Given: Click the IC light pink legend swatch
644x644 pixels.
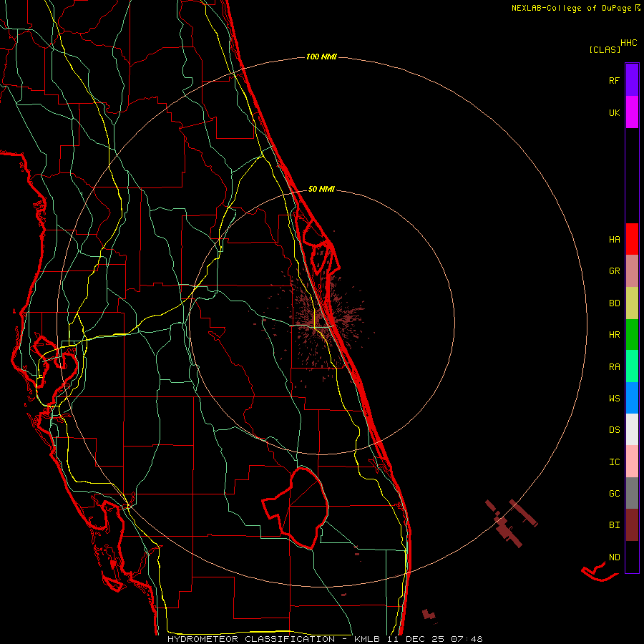Looking at the screenshot, I should pyautogui.click(x=632, y=462).
